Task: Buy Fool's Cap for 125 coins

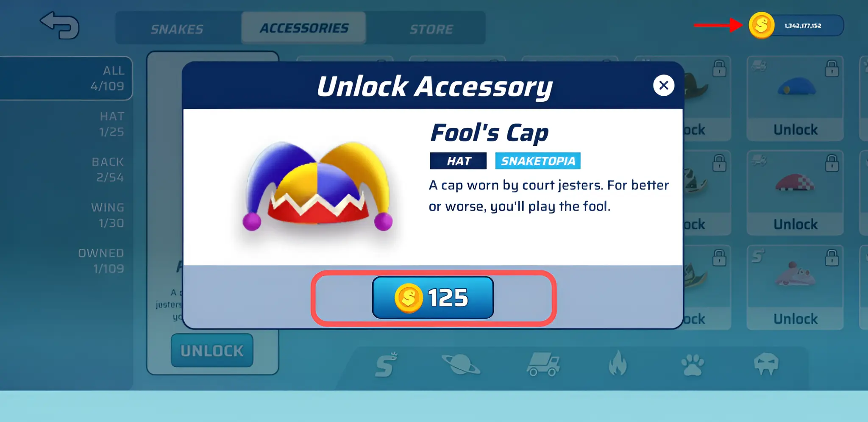Action: pyautogui.click(x=433, y=297)
